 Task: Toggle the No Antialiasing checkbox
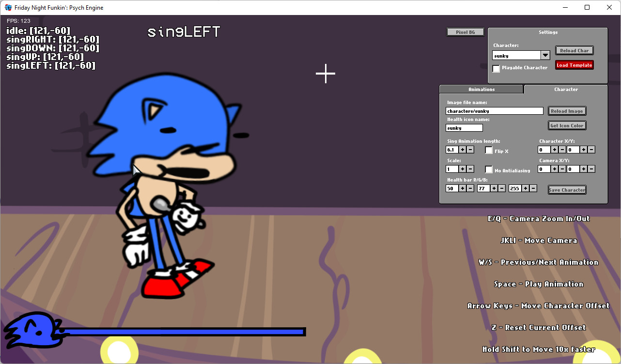489,169
